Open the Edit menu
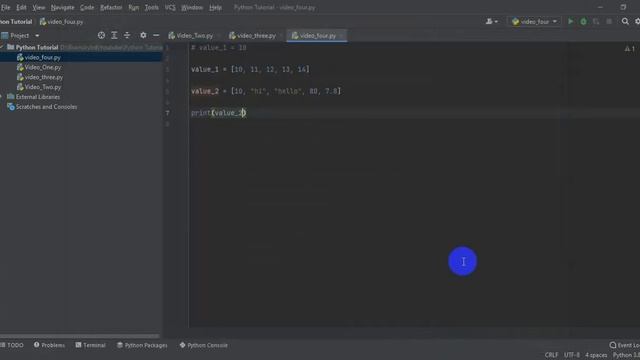The image size is (640, 360). 21,7
